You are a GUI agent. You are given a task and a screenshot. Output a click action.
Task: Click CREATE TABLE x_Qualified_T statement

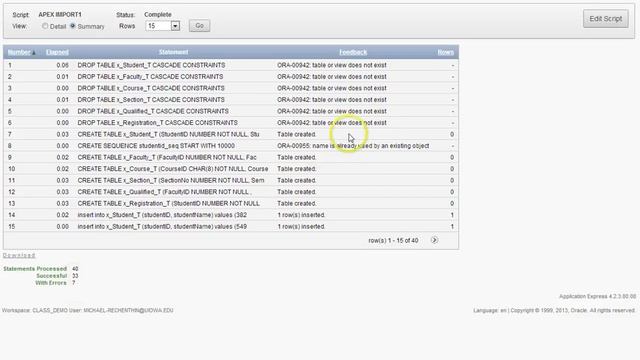point(164,192)
